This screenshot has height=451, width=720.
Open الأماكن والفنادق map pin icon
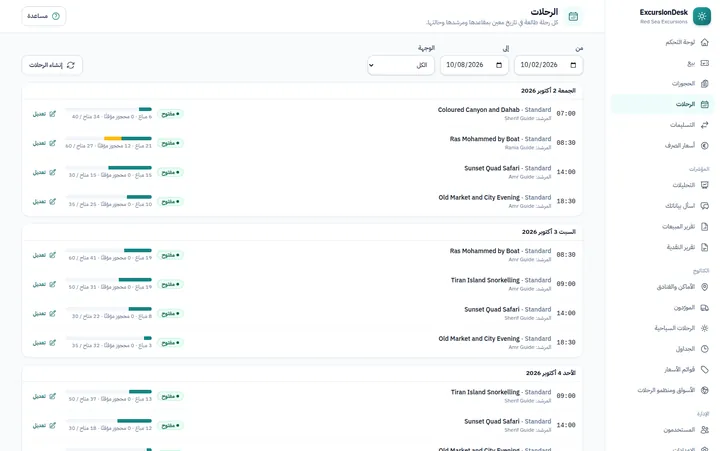coord(704,287)
